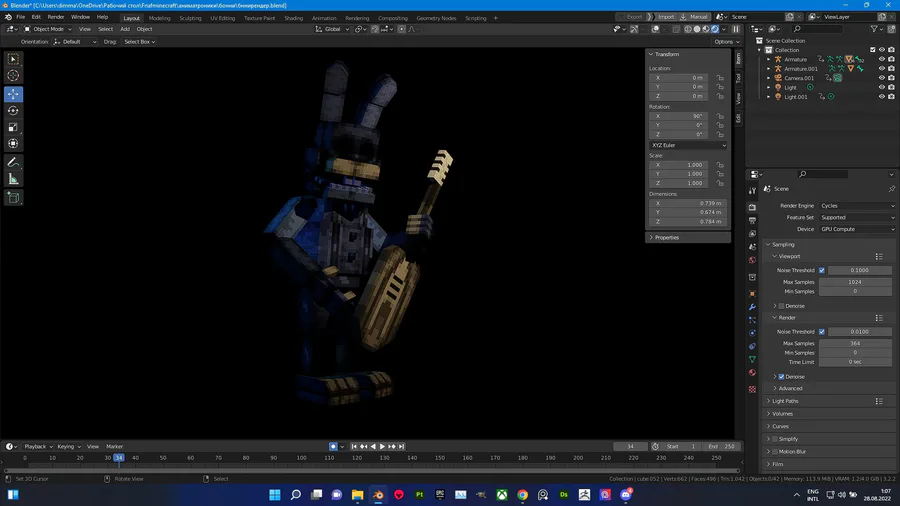Open the XYZ Euler rotation mode dropdown
Viewport: 900px width, 506px height.
tap(688, 145)
